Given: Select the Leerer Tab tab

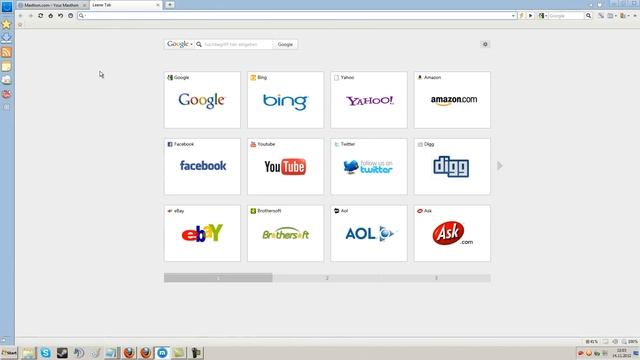Looking at the screenshot, I should tap(122, 5).
